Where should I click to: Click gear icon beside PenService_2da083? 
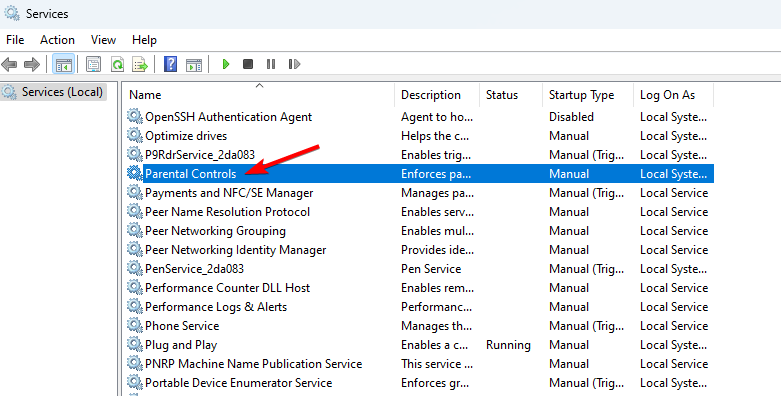[x=134, y=268]
